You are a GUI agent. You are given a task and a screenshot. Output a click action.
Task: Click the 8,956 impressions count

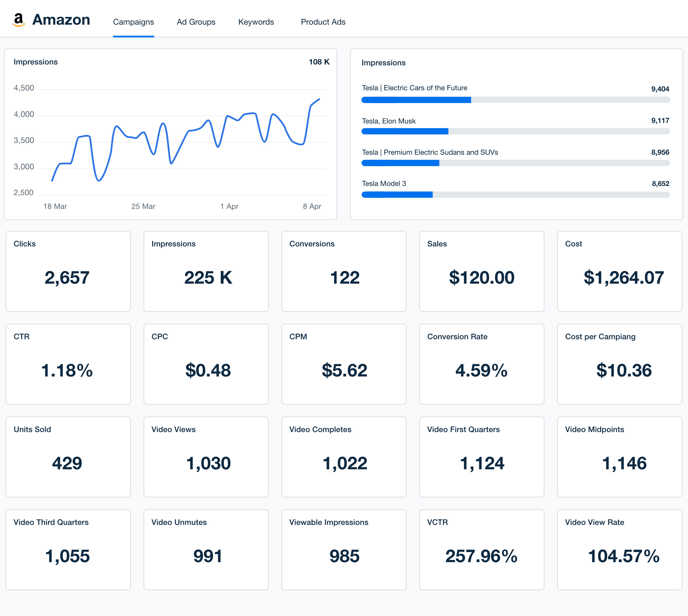pos(660,152)
